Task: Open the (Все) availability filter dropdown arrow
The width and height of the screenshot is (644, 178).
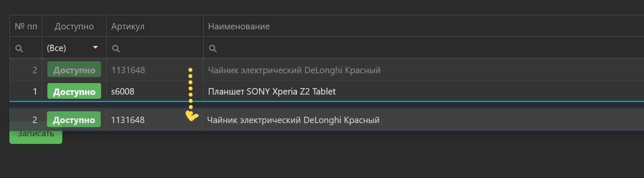Action: 96,48
